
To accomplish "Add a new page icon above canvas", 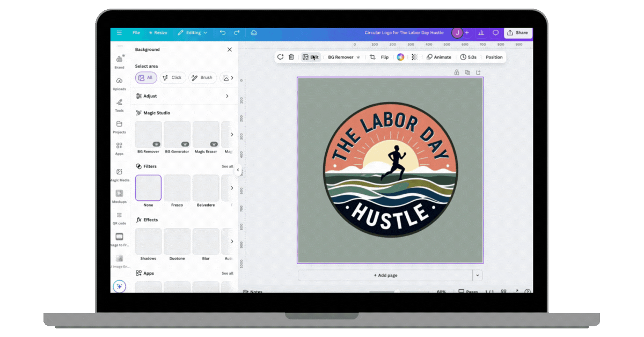I will [x=478, y=72].
